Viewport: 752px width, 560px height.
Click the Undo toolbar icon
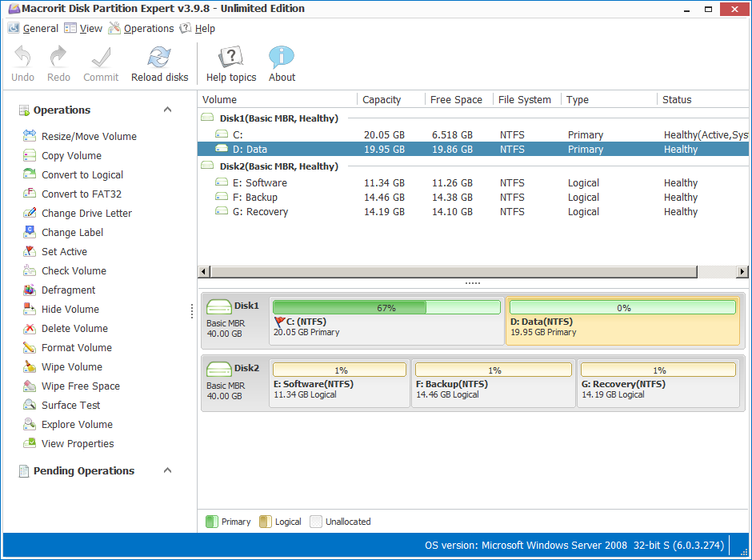tap(22, 57)
